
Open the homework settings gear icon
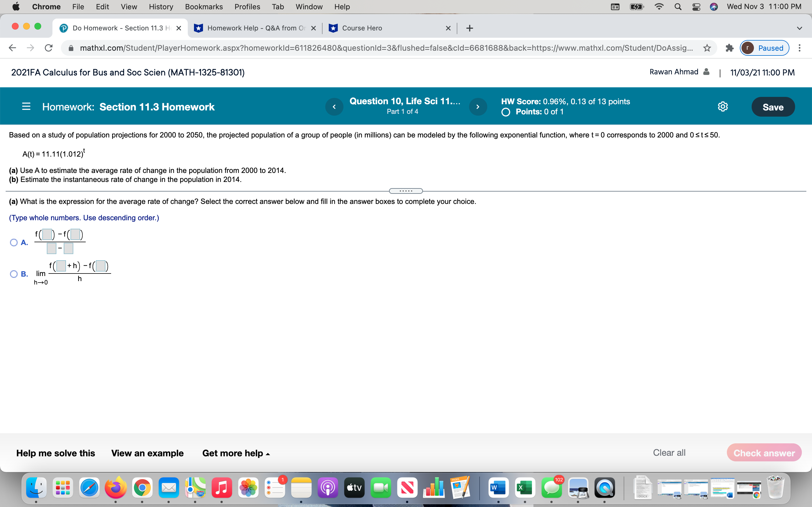click(723, 106)
